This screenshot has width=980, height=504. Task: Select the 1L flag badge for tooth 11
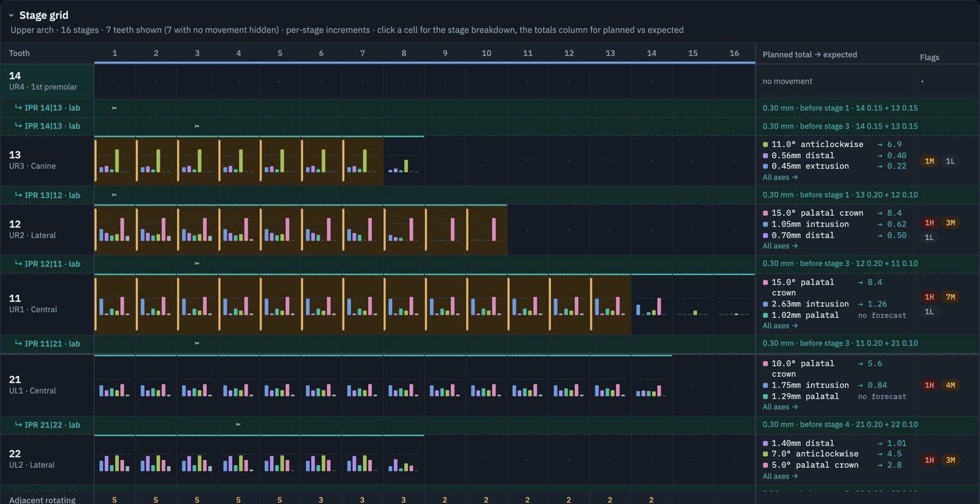(x=929, y=312)
